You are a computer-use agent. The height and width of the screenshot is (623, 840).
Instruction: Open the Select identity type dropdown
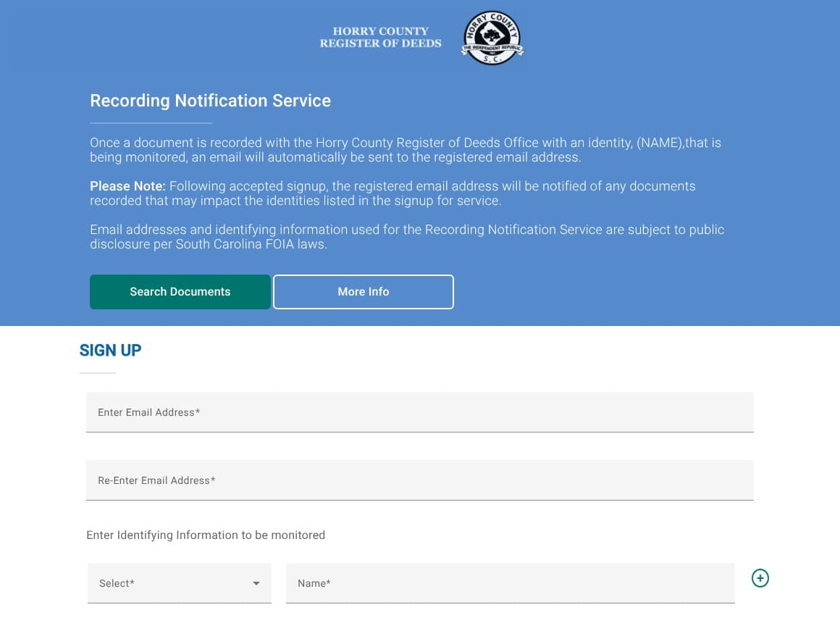coord(180,582)
